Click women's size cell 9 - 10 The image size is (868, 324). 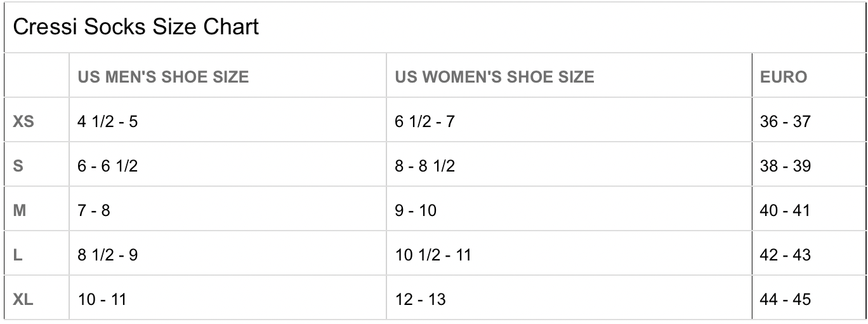click(416, 210)
